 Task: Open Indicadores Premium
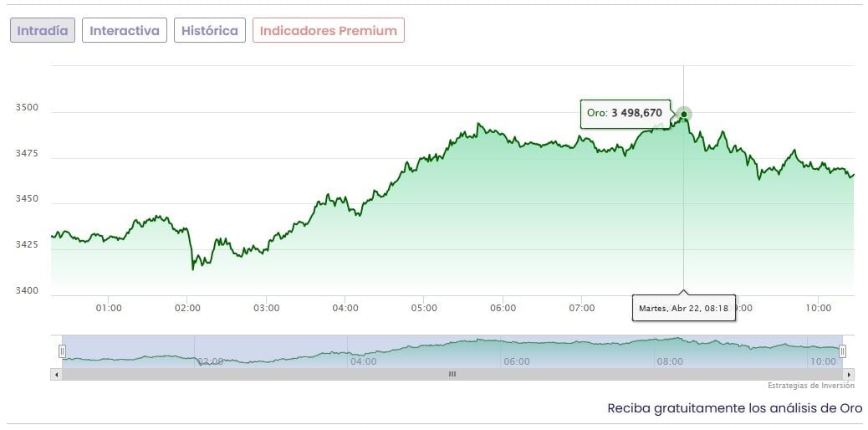[x=329, y=31]
